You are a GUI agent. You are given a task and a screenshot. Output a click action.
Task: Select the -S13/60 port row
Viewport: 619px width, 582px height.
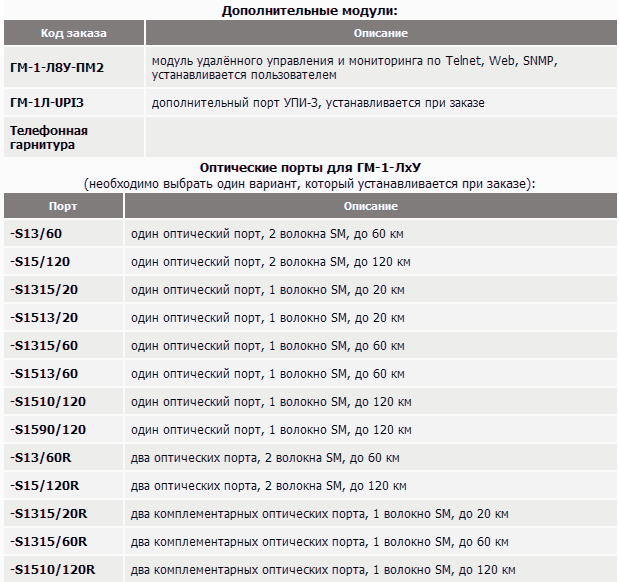tap(35, 234)
